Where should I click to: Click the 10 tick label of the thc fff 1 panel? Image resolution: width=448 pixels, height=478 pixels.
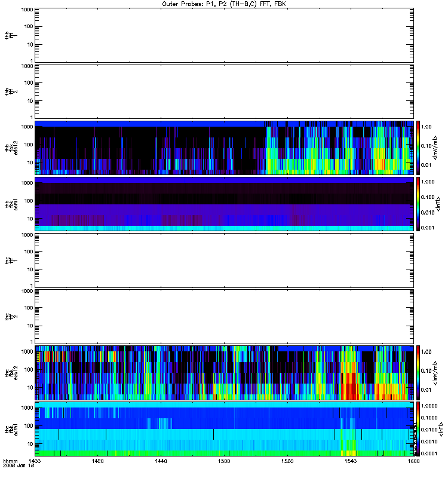click(30, 269)
